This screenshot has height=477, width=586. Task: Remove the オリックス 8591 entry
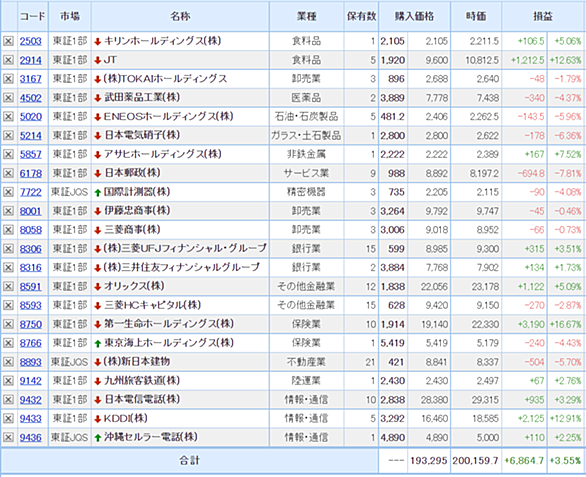[8, 286]
